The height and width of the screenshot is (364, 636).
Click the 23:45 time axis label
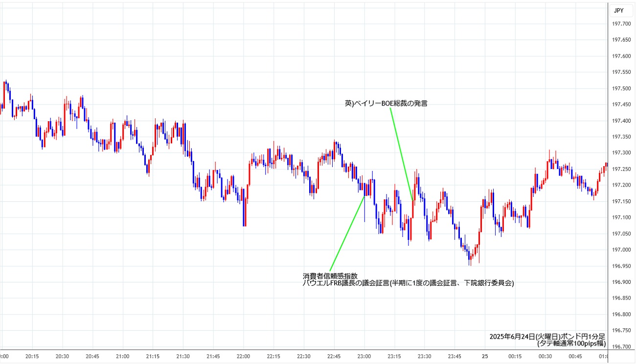tap(454, 356)
